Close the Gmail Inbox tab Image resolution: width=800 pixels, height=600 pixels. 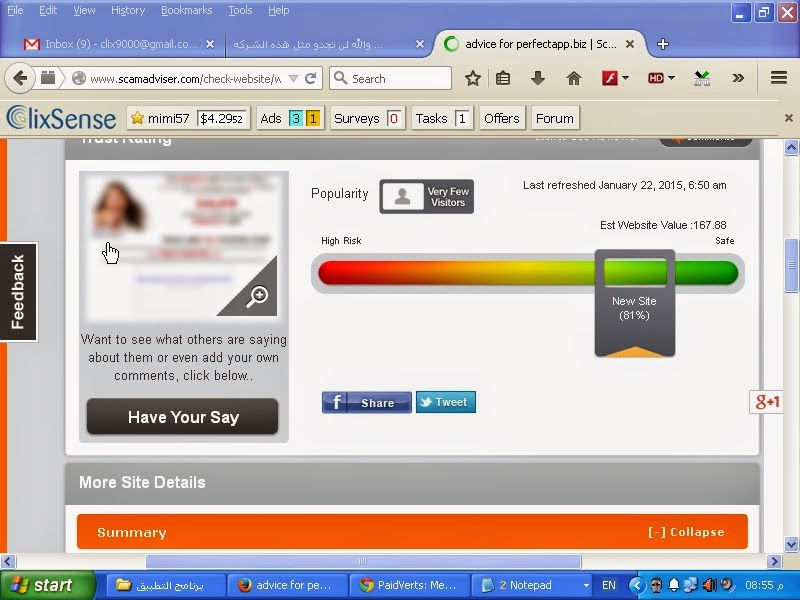210,44
